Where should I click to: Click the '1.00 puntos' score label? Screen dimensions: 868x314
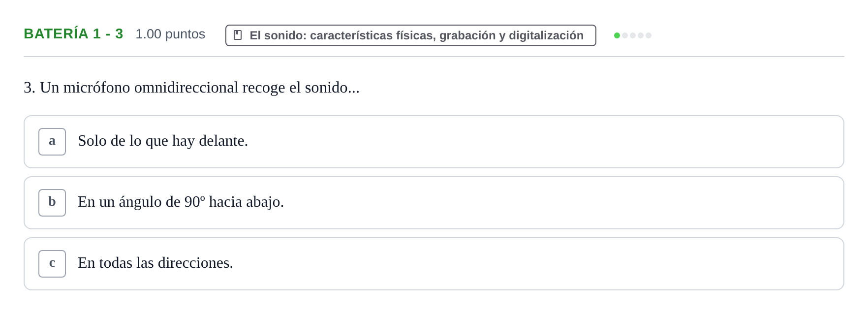coord(170,34)
